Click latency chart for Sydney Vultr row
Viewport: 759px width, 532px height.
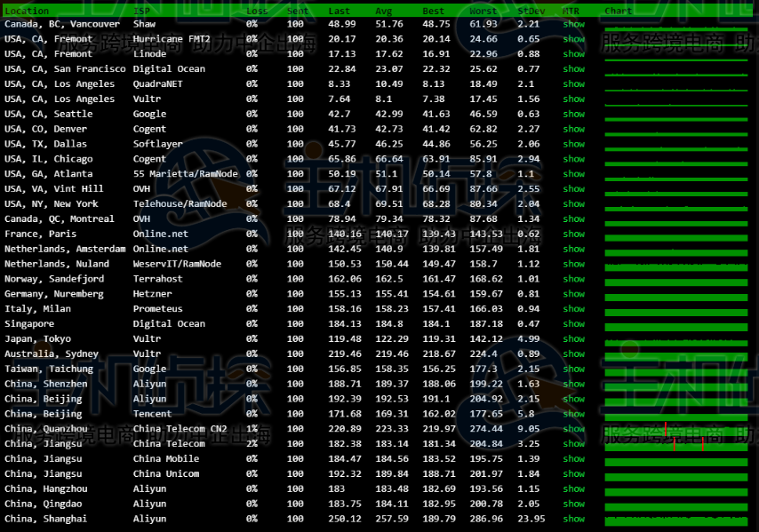pyautogui.click(x=675, y=354)
